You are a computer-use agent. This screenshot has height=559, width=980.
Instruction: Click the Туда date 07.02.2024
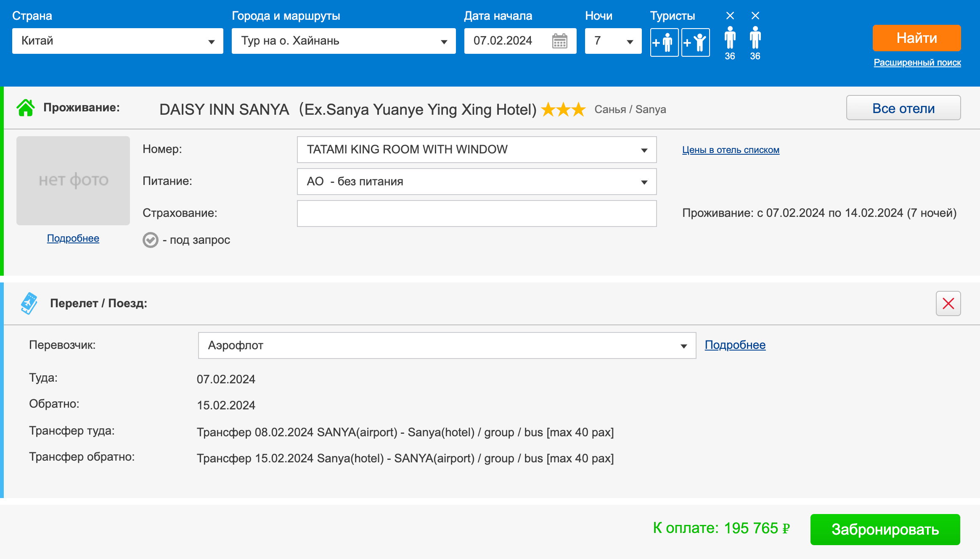pos(226,379)
